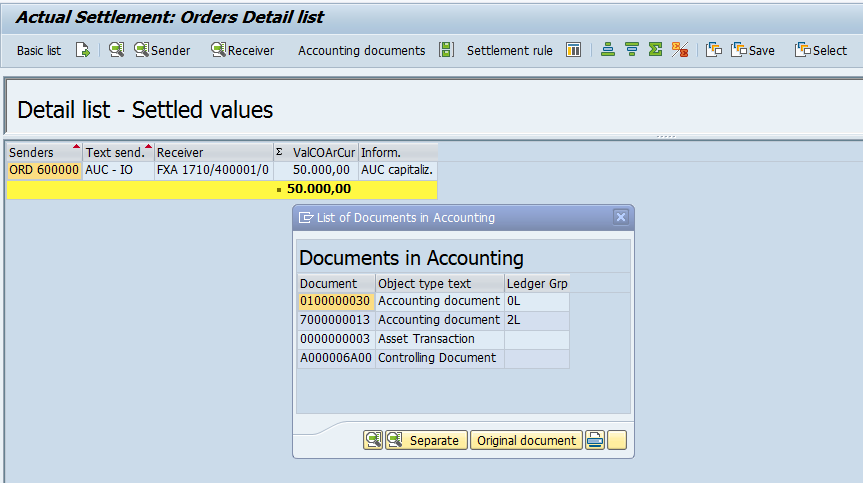Click the sort ascending icon

(x=608, y=50)
